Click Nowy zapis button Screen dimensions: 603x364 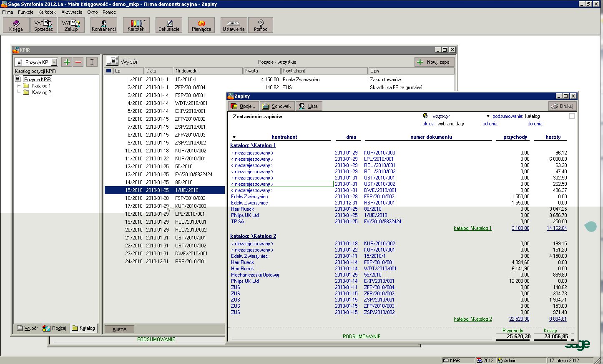(x=434, y=62)
